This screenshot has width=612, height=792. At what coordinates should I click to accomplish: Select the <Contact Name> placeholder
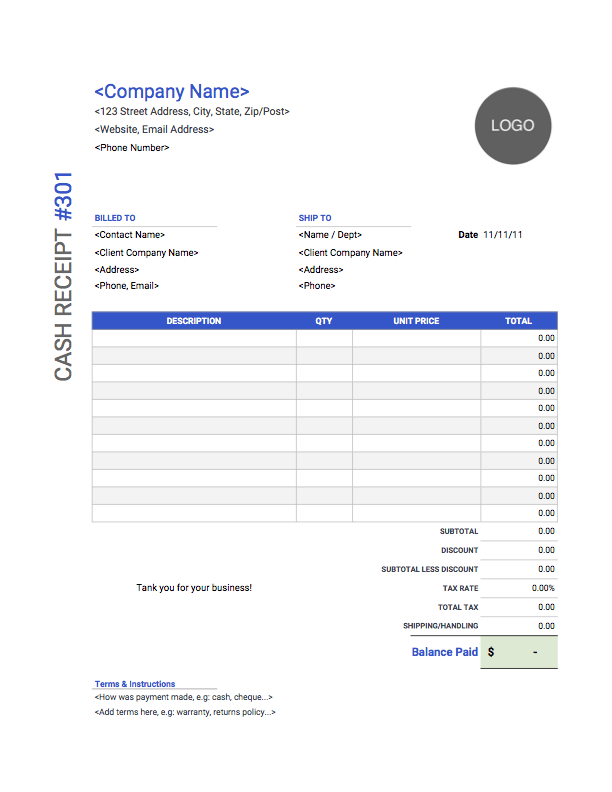click(x=130, y=235)
